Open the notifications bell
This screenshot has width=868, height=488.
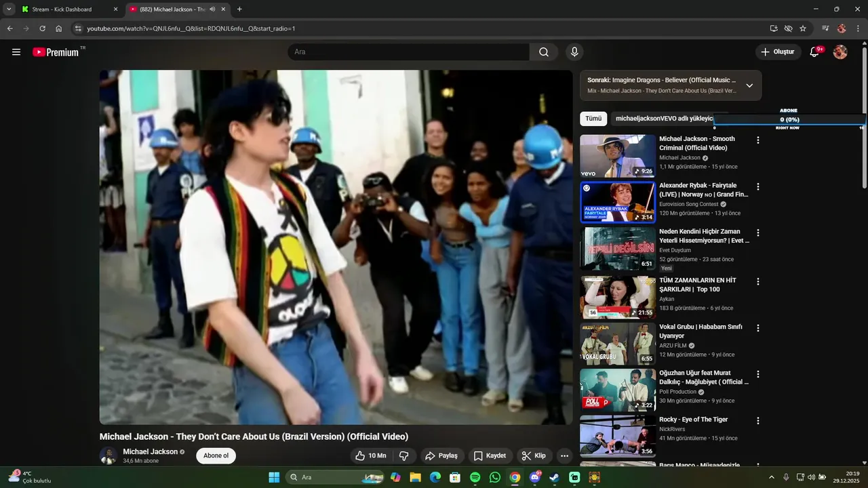[x=815, y=52]
